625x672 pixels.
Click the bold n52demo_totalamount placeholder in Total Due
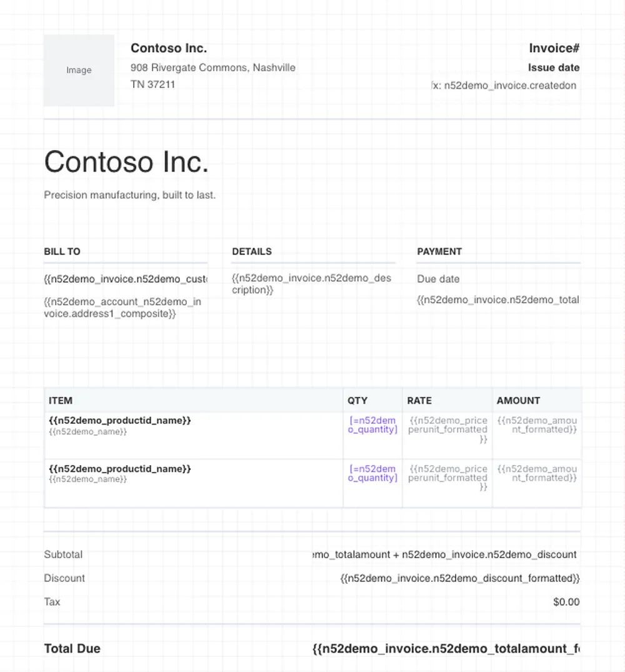[446, 649]
